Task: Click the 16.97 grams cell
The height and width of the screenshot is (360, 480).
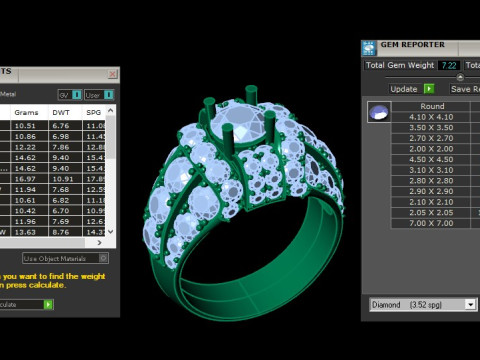Action: (29, 179)
